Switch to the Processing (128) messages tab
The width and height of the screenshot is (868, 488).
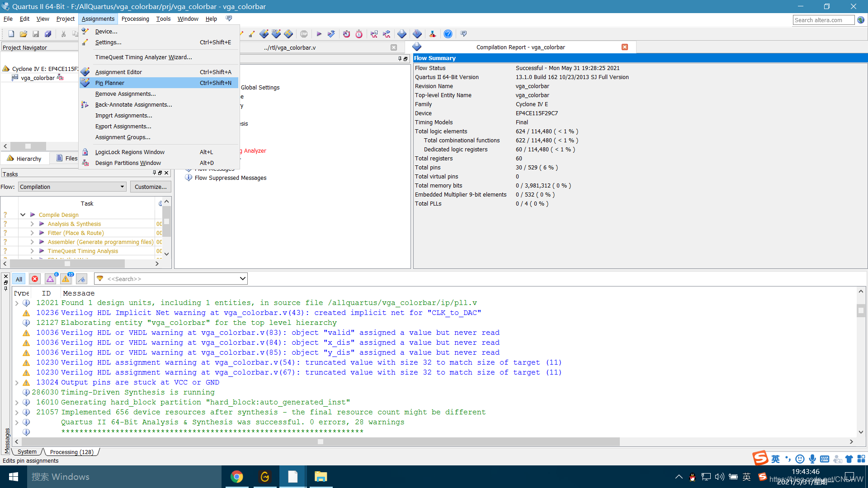71,452
